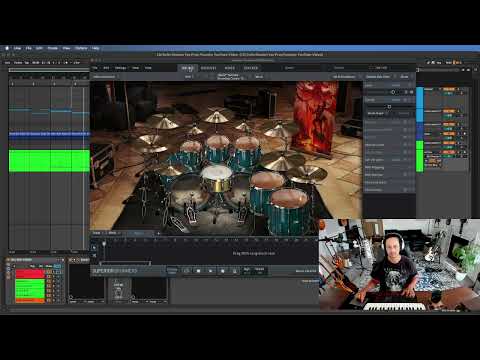Select the far right low cymbal
Screen dimensions: 480x360
pos(306,174)
